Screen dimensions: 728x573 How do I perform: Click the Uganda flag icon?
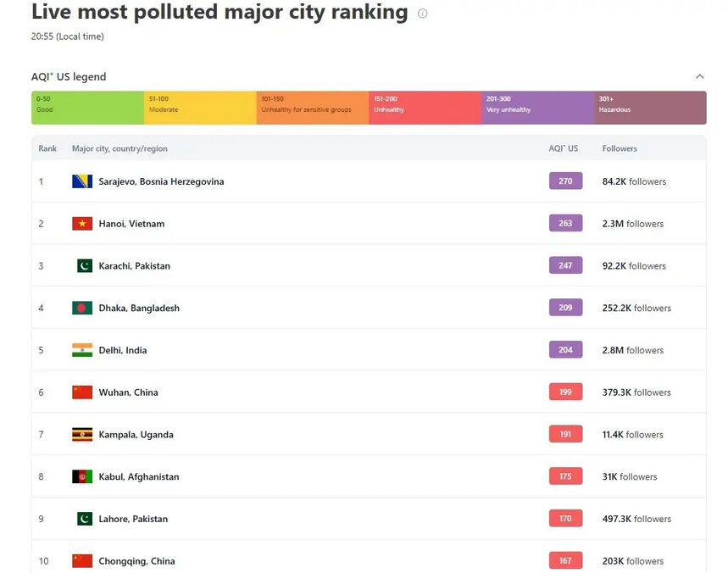click(x=82, y=434)
